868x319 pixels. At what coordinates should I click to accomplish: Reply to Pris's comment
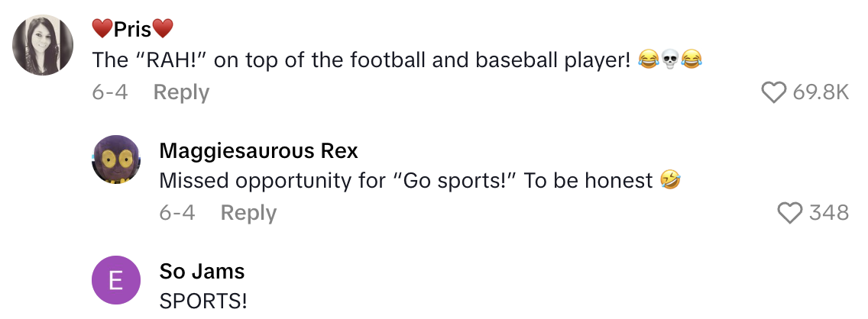(x=181, y=92)
